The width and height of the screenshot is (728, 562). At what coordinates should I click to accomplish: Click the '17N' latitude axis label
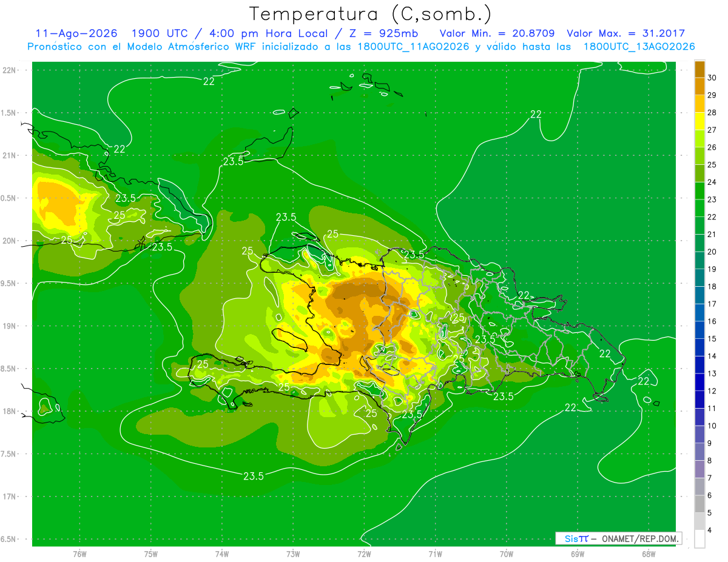(10, 497)
